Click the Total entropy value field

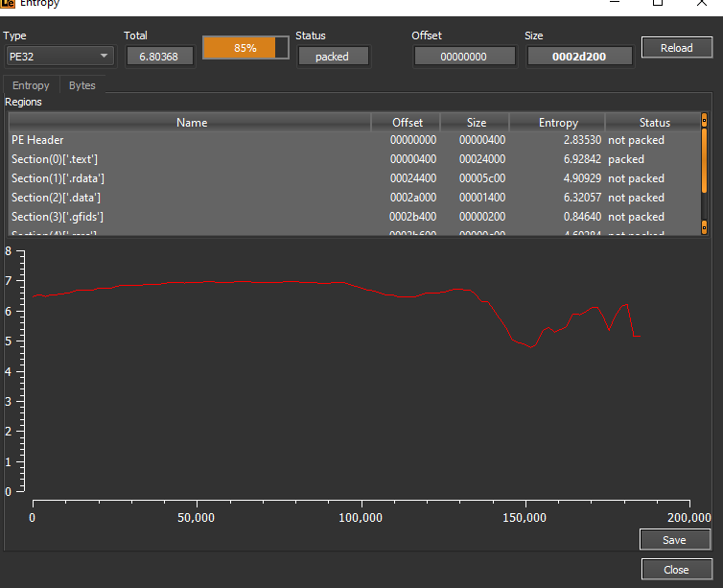[159, 57]
